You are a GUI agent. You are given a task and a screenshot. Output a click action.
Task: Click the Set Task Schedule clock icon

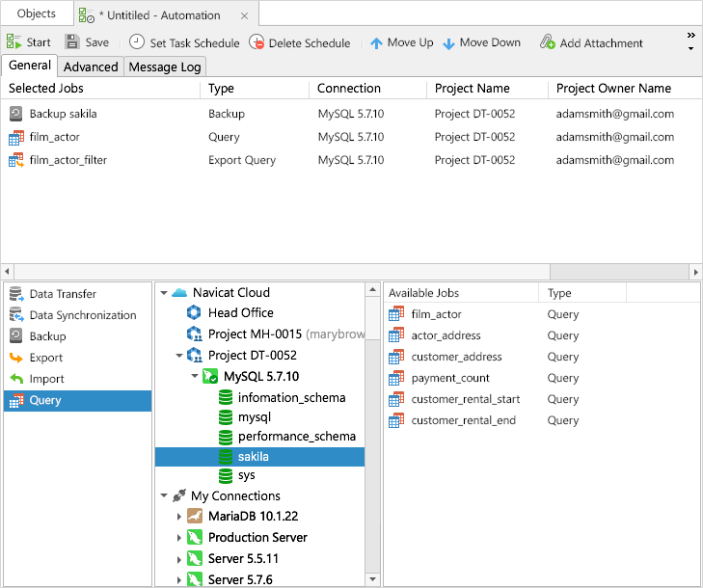click(x=136, y=41)
